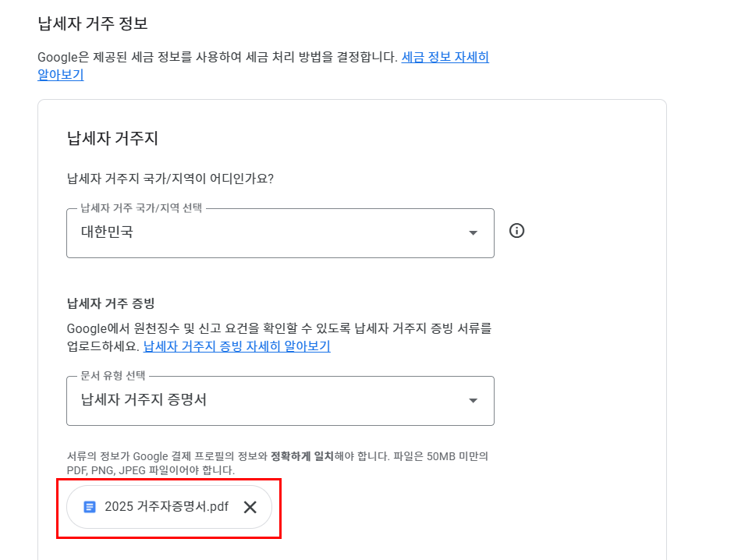Expand the 납세자 거주 국가/지역 dropdown arrow
This screenshot has width=752, height=560.
[x=473, y=232]
